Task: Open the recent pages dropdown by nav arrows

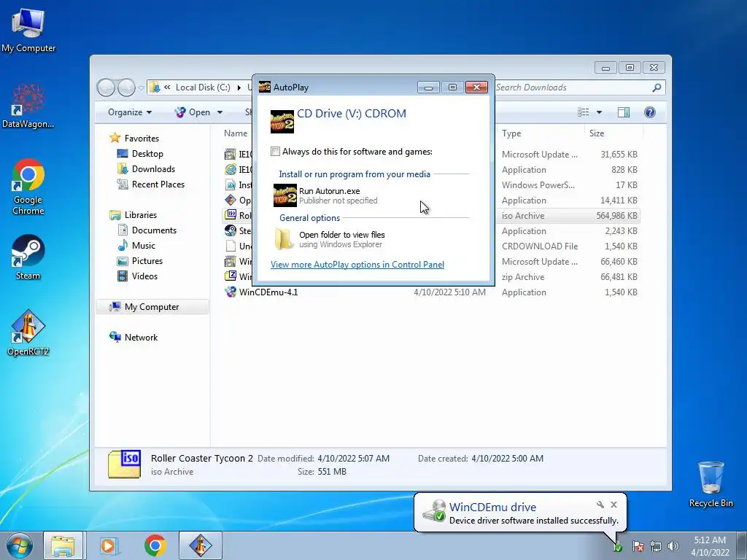Action: click(141, 88)
